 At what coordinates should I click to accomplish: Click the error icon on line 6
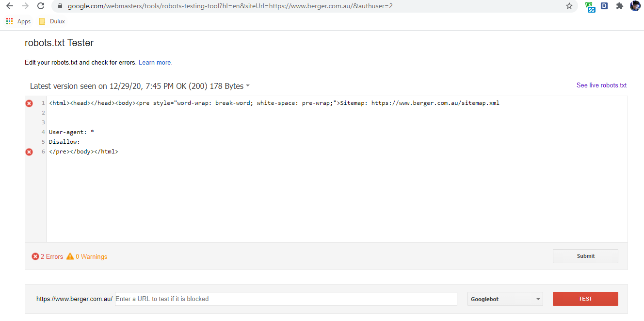[29, 152]
